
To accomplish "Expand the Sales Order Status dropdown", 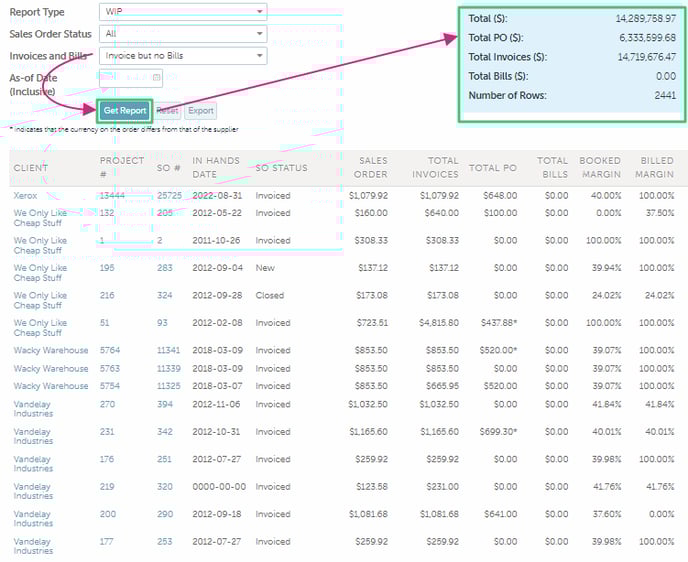I will point(183,33).
